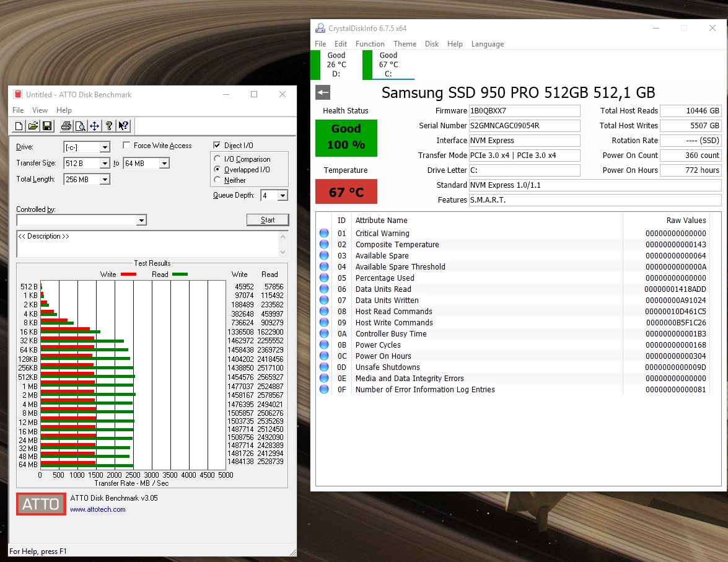Click the New document icon in ATTO toolbar
This screenshot has height=562, width=728.
click(x=19, y=126)
